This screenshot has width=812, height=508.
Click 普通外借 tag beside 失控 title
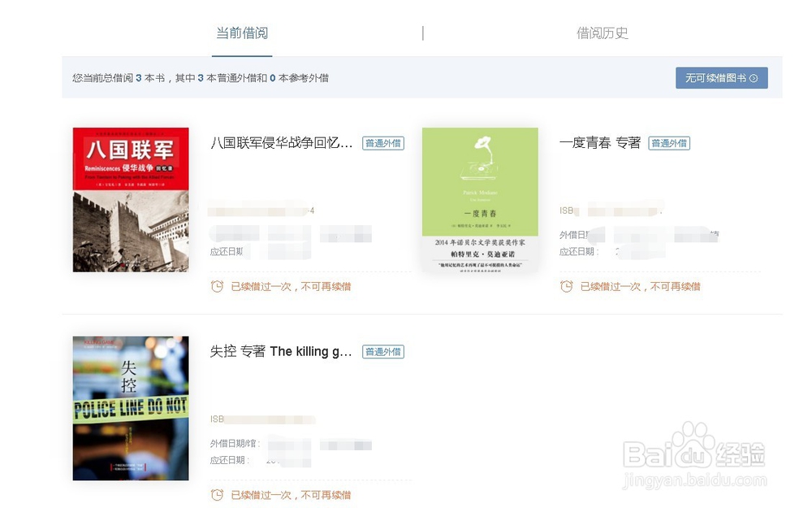point(383,351)
